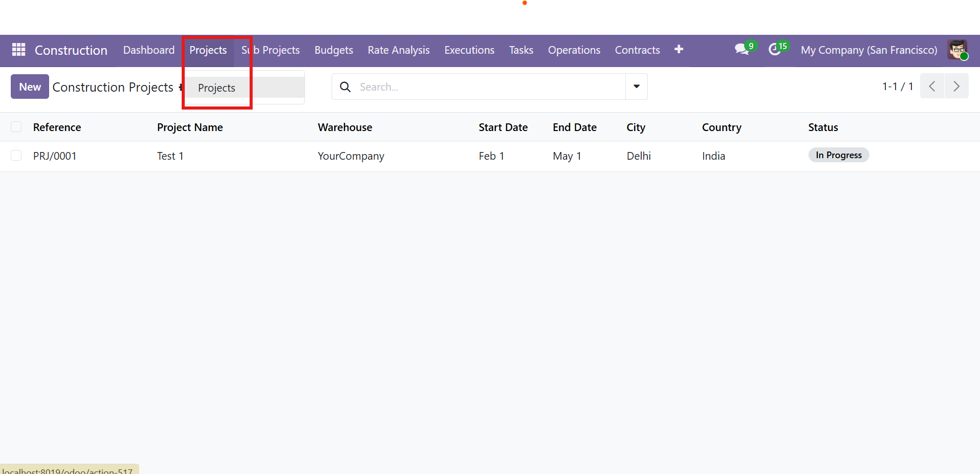
Task: Click the search magnifier icon
Action: [344, 87]
